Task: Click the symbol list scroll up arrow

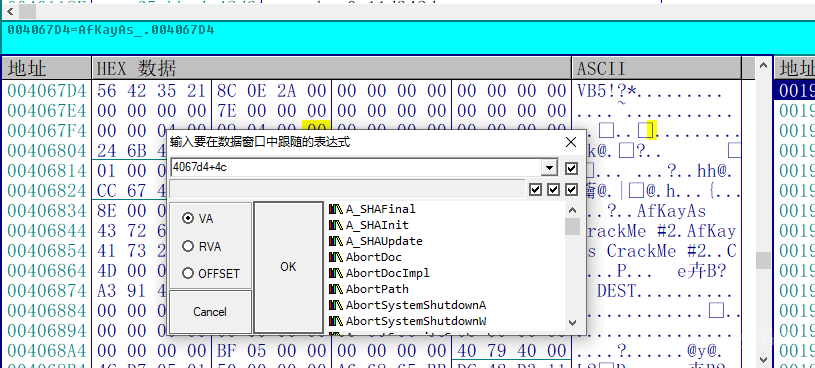Action: [x=572, y=211]
